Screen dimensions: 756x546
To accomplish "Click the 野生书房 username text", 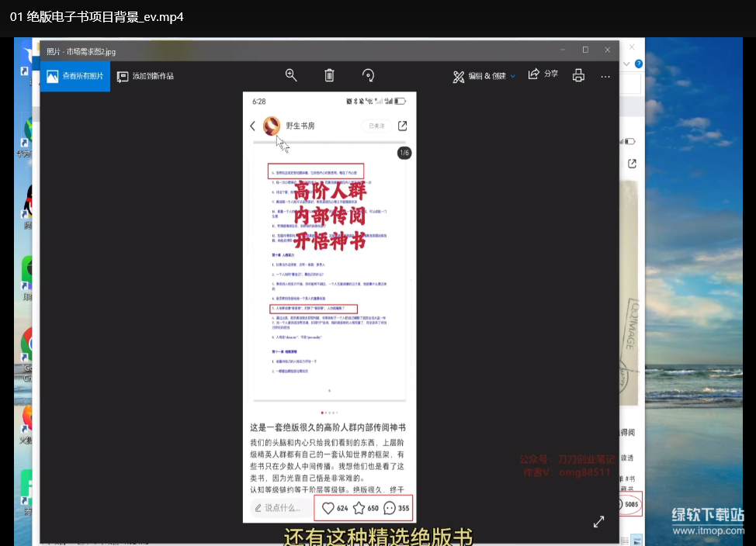I will [x=300, y=126].
